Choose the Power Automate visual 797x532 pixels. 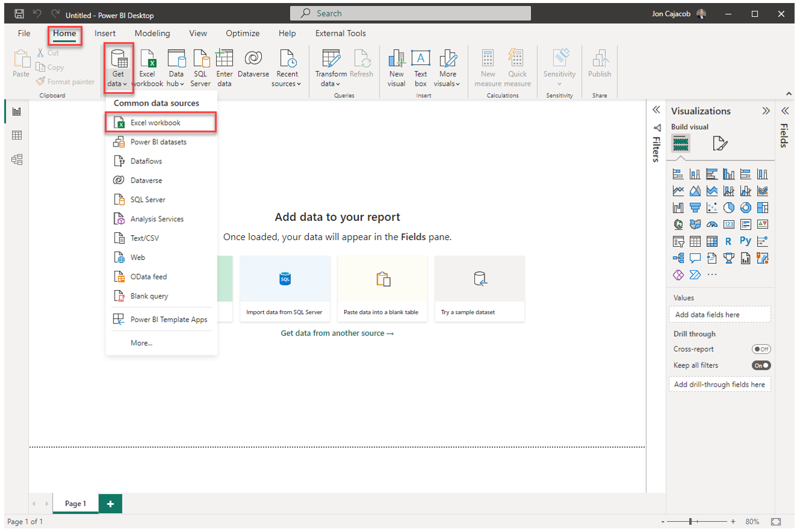tap(695, 275)
